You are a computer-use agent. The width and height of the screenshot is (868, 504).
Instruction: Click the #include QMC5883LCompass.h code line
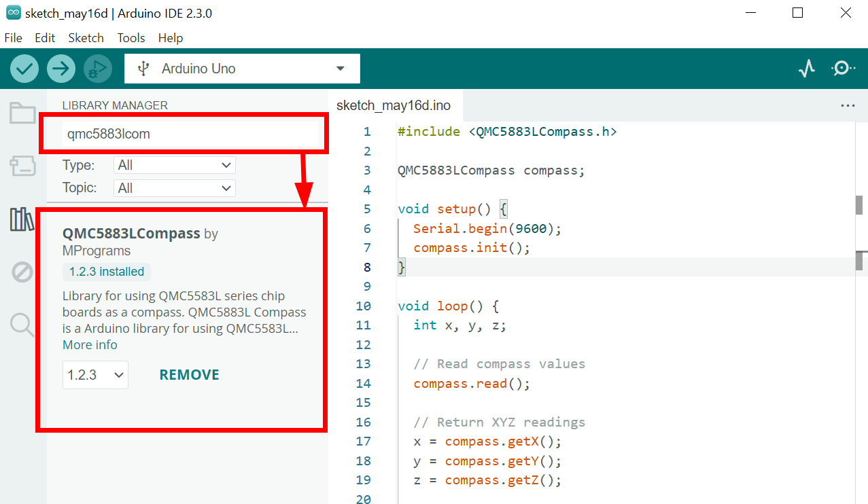[507, 132]
